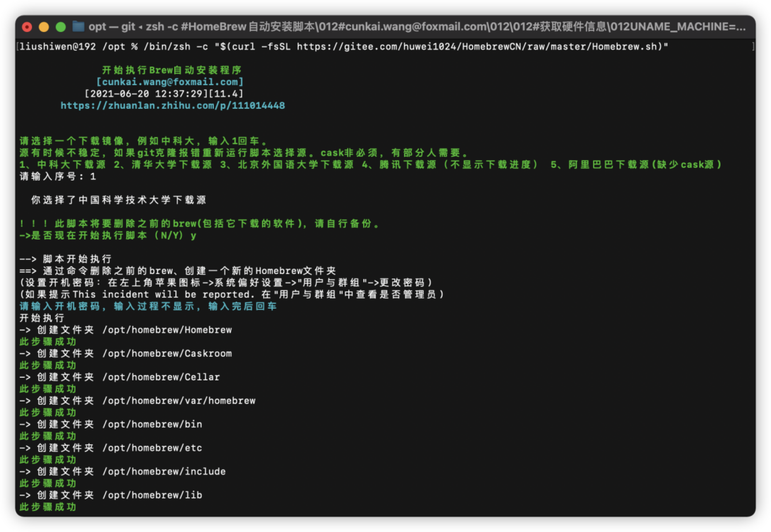Screen dimensions: 771x532
Task: Click the cunkai.wang@foxmail.com email line
Action: point(170,82)
